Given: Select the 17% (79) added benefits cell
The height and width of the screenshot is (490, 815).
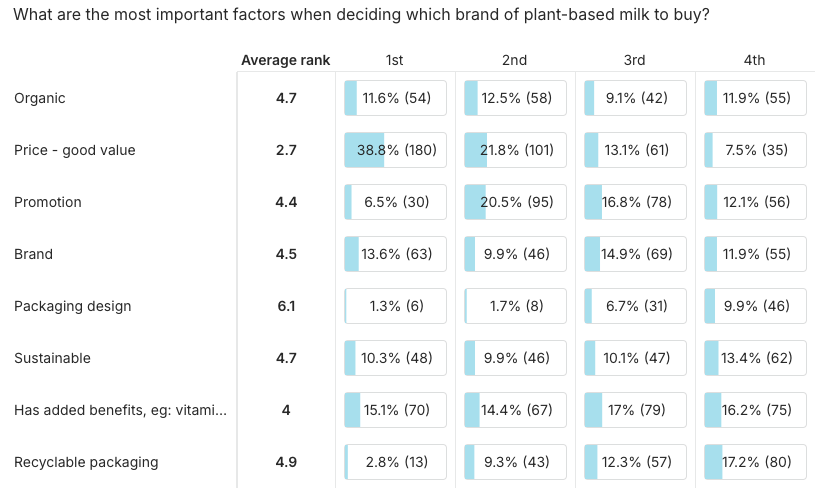Looking at the screenshot, I should pyautogui.click(x=635, y=410).
